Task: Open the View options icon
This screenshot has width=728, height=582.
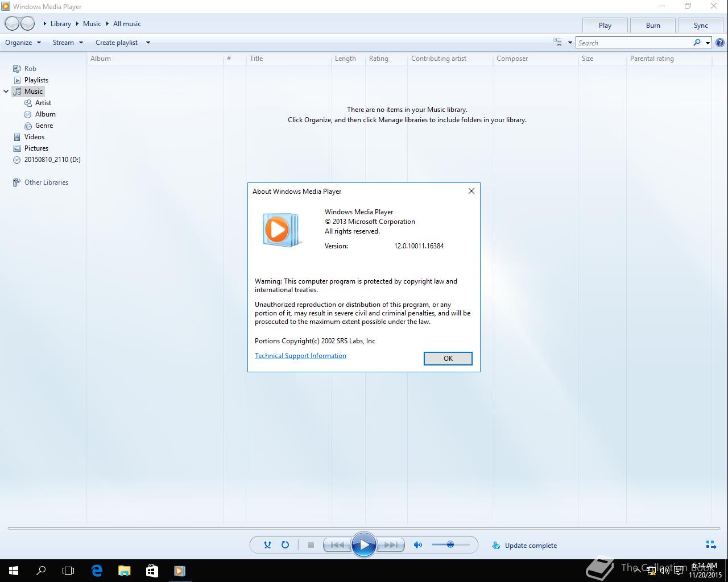Action: click(x=558, y=43)
